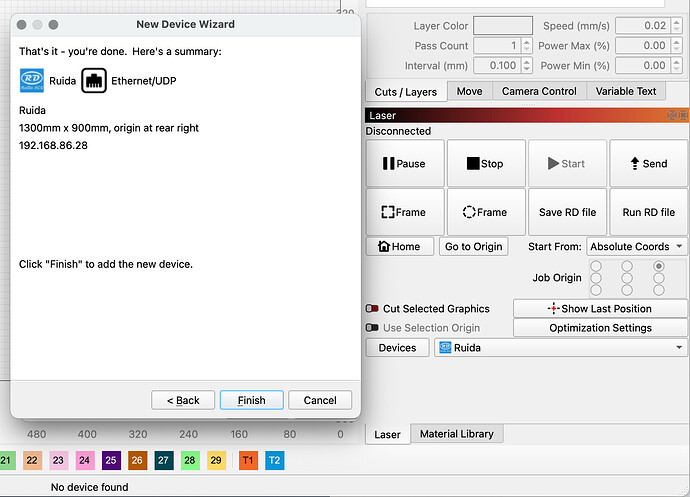Click the Power Min (%) value field

(x=643, y=66)
